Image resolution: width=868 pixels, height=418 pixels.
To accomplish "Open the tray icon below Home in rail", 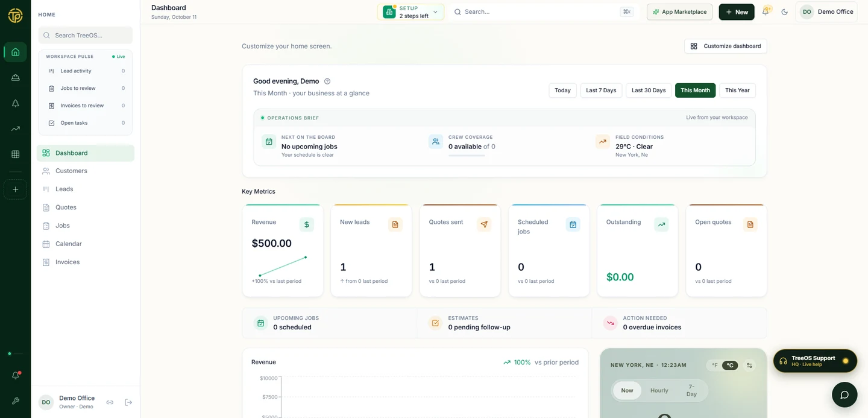I will (16, 78).
